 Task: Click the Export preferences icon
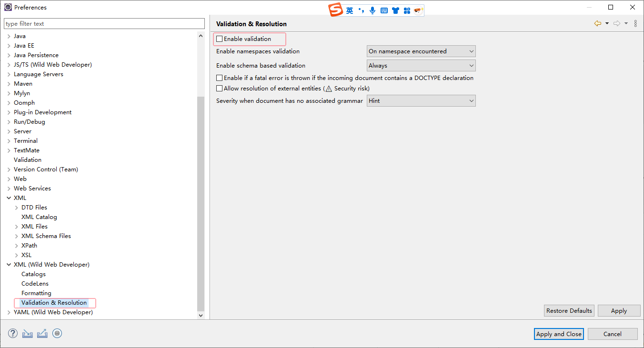tap(42, 333)
